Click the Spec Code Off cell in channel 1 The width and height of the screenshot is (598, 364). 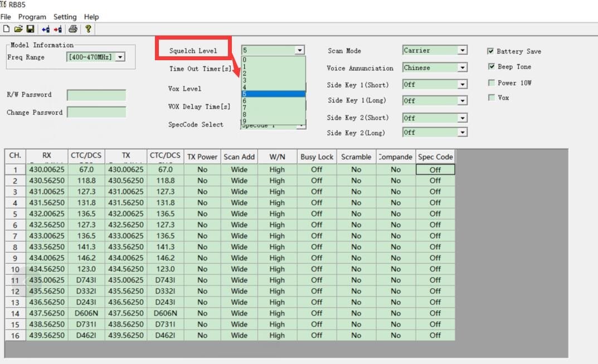point(435,170)
